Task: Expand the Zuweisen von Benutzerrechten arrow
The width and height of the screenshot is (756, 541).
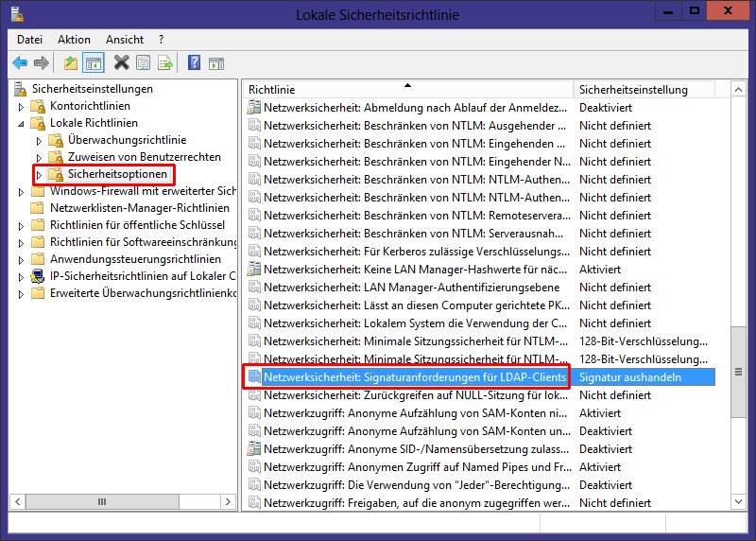Action: 39,158
